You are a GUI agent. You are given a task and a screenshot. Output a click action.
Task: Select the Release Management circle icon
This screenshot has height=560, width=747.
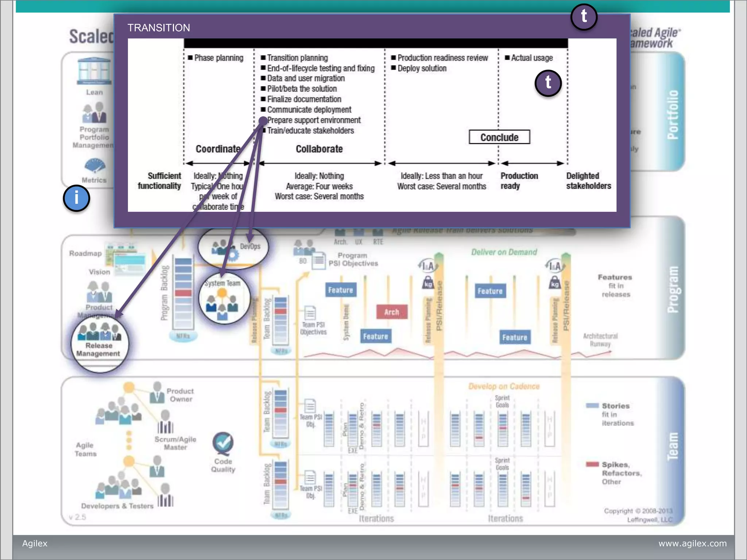[x=99, y=344]
